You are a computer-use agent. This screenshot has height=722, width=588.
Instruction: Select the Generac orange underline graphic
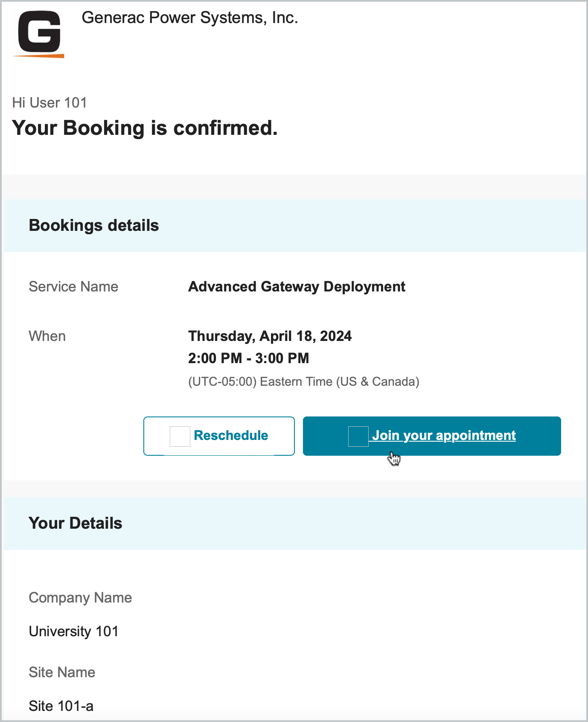39,55
